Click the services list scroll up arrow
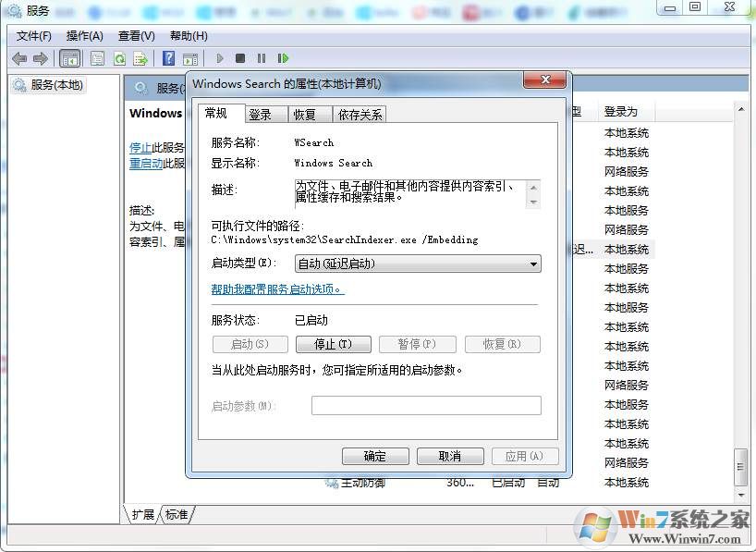756x552 pixels. [740, 109]
